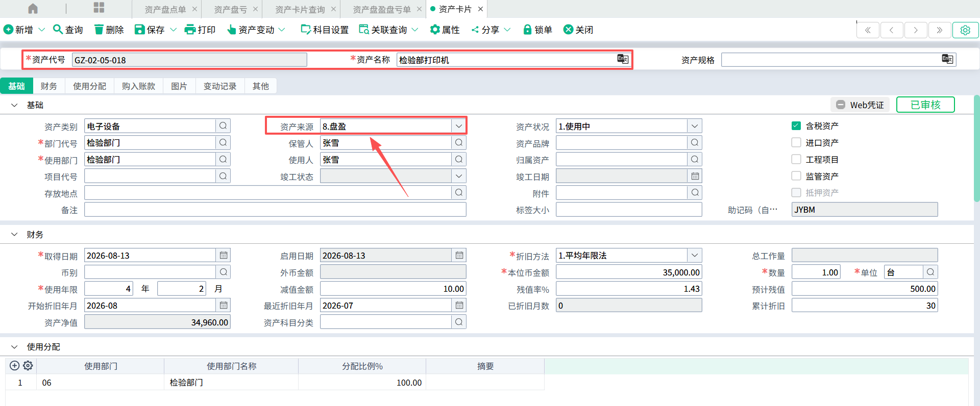Collapse the 使用分配 section
The height and width of the screenshot is (406, 980).
(x=14, y=347)
